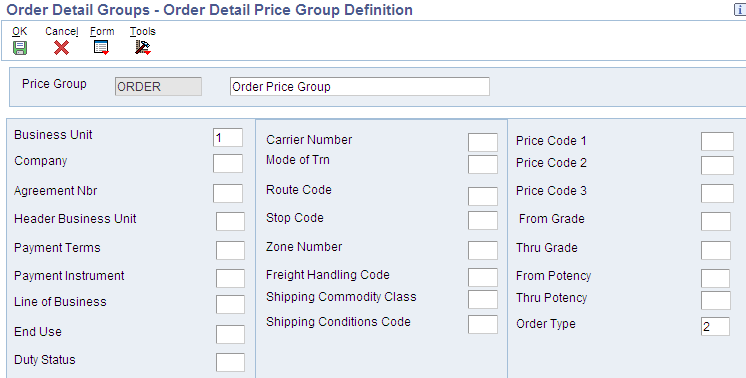Click the Order Price Group description field

tap(360, 87)
